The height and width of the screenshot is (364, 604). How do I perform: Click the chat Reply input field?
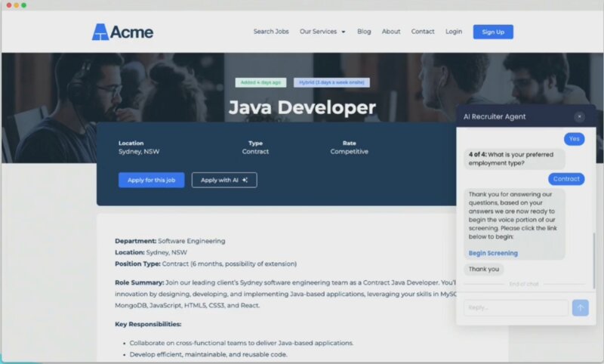[x=516, y=307]
